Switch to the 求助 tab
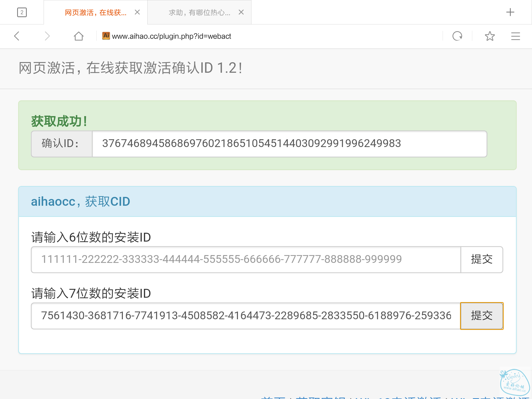Screen dimensions: 532x399 pyautogui.click(x=199, y=12)
